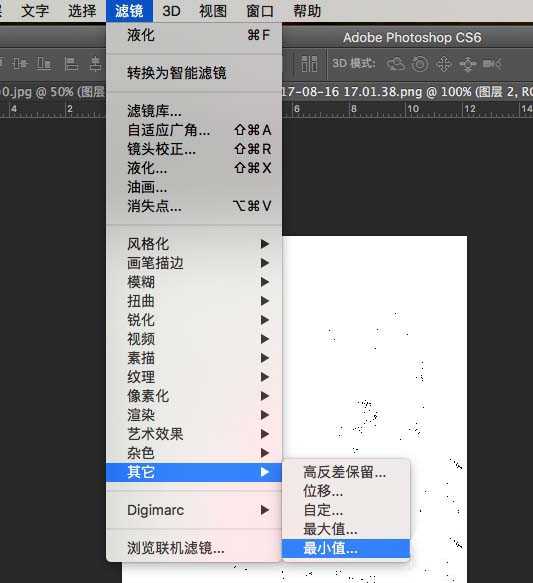533x583 pixels.
Task: Expand the 像素化 submenu
Action: click(194, 396)
